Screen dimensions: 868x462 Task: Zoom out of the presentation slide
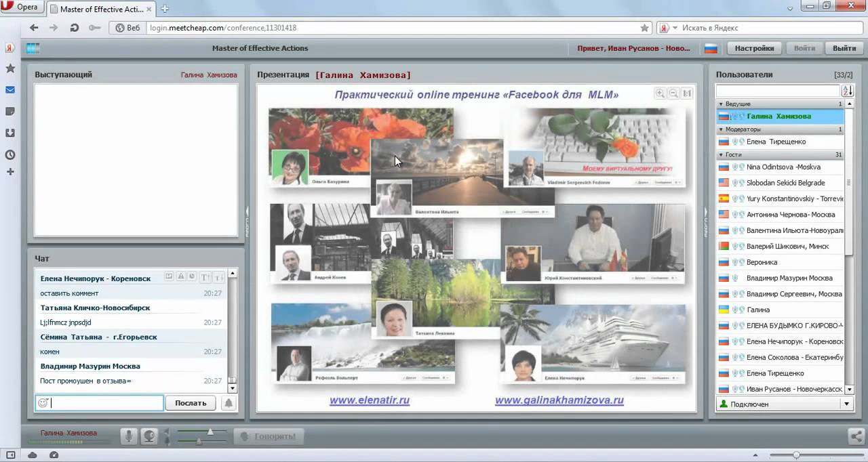673,93
